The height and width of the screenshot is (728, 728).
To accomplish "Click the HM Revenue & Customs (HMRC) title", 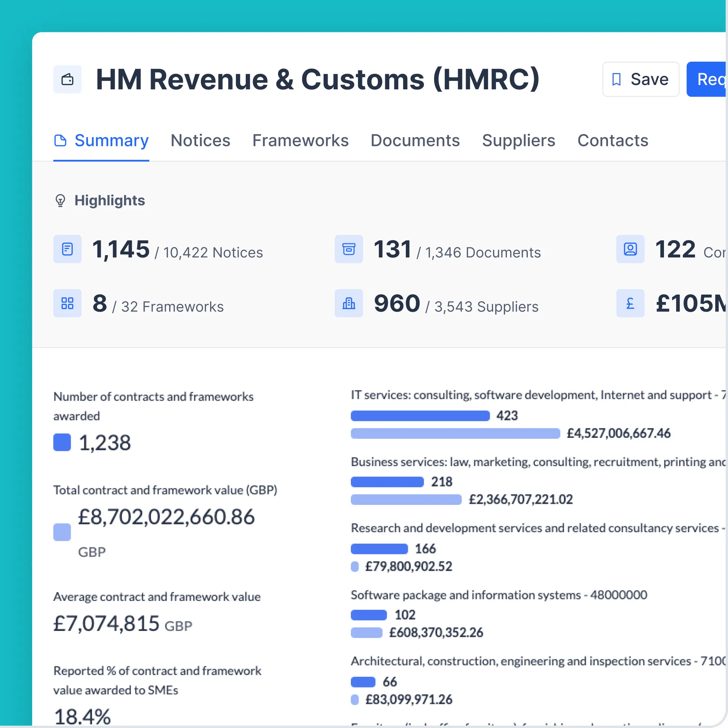I will [317, 80].
